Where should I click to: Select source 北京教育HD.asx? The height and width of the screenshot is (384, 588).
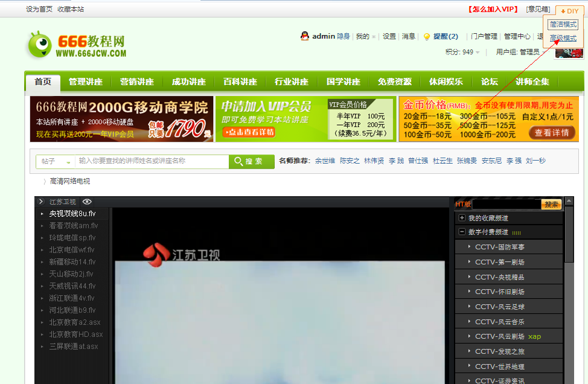(x=75, y=334)
